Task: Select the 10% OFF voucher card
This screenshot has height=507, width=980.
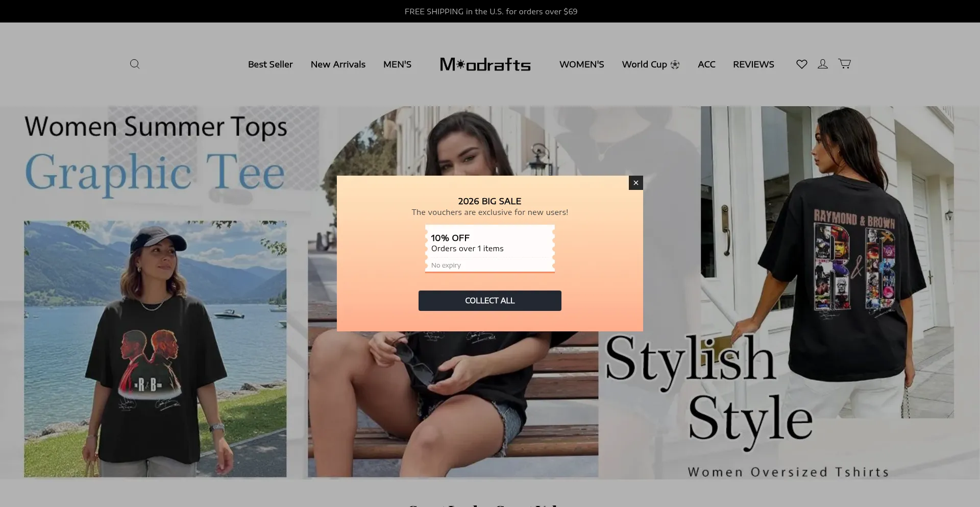Action: pyautogui.click(x=490, y=249)
